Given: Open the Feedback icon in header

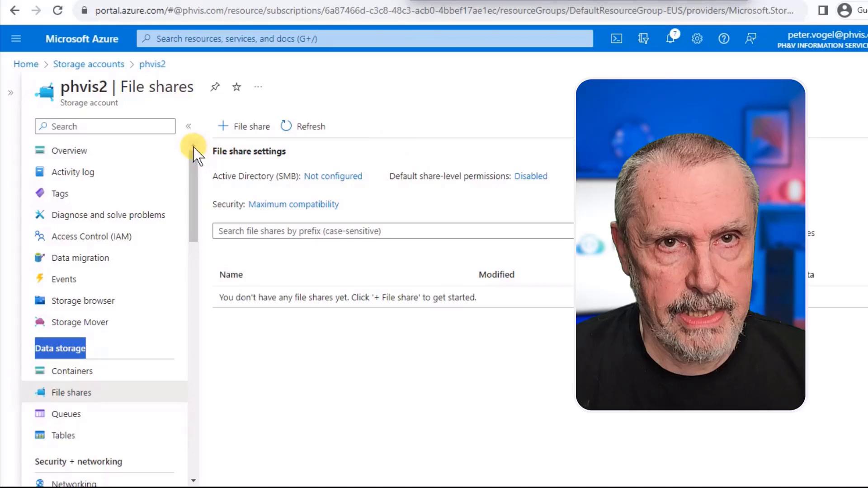Looking at the screenshot, I should click(751, 39).
